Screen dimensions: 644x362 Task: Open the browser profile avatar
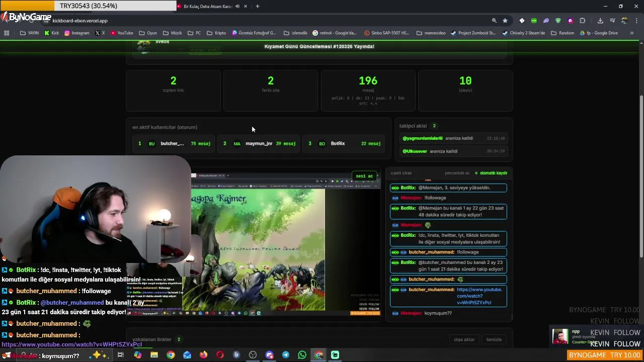pos(624,21)
